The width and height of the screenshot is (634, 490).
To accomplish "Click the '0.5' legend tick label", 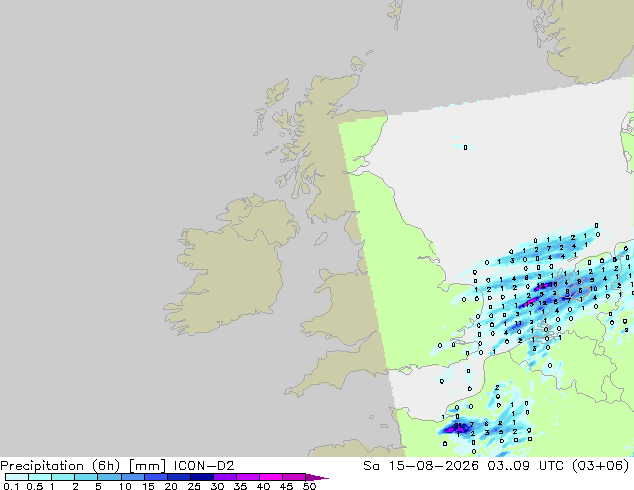I will pos(35,486).
